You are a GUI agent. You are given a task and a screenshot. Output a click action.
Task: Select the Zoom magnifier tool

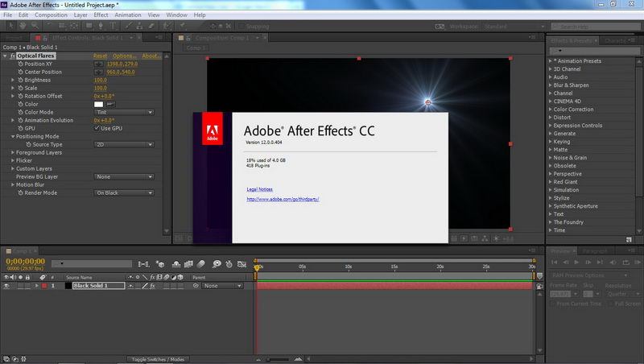click(x=35, y=26)
